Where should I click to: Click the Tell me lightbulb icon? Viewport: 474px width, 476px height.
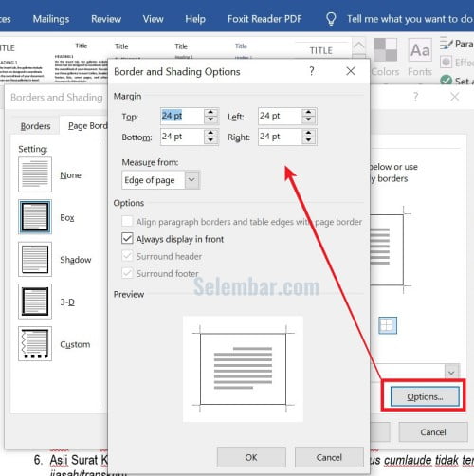coord(331,19)
